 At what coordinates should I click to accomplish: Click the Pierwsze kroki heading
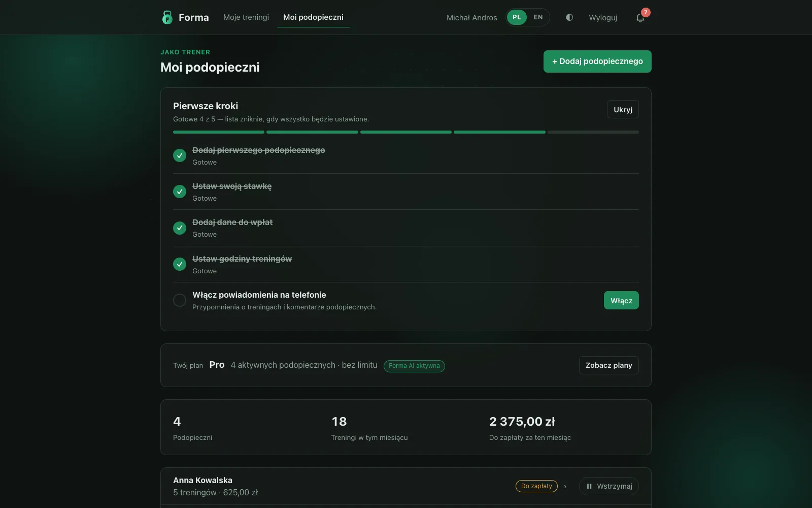click(x=206, y=106)
